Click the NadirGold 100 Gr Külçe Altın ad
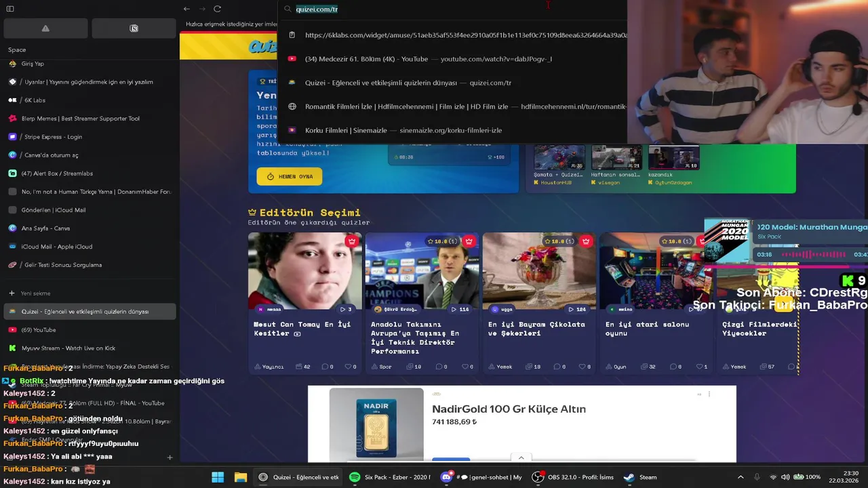The image size is (868, 488). click(x=509, y=409)
